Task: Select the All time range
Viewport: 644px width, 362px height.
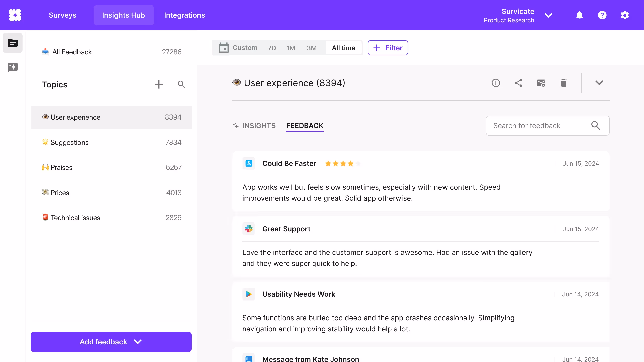Action: (344, 48)
